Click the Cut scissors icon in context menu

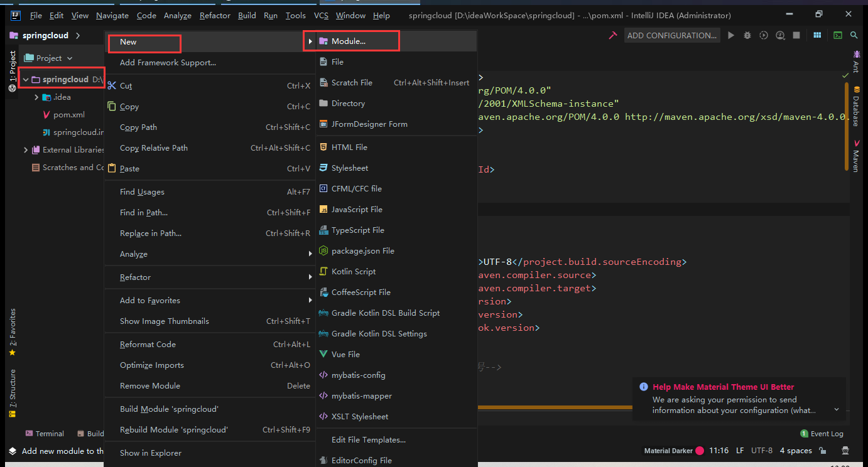(x=112, y=86)
